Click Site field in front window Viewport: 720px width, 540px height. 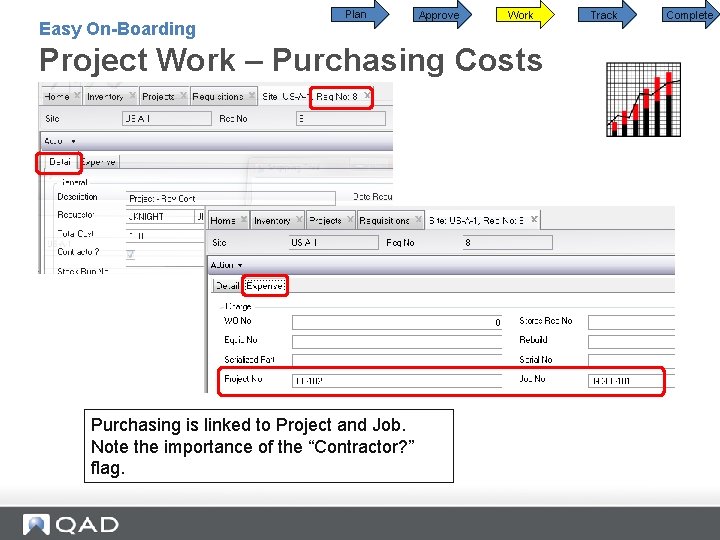[334, 242]
